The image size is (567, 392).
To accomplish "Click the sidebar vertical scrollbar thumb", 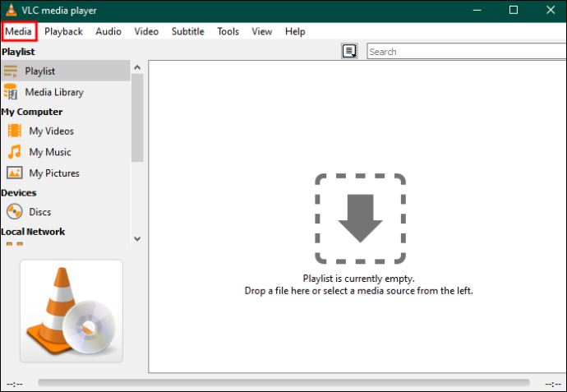I will click(137, 118).
